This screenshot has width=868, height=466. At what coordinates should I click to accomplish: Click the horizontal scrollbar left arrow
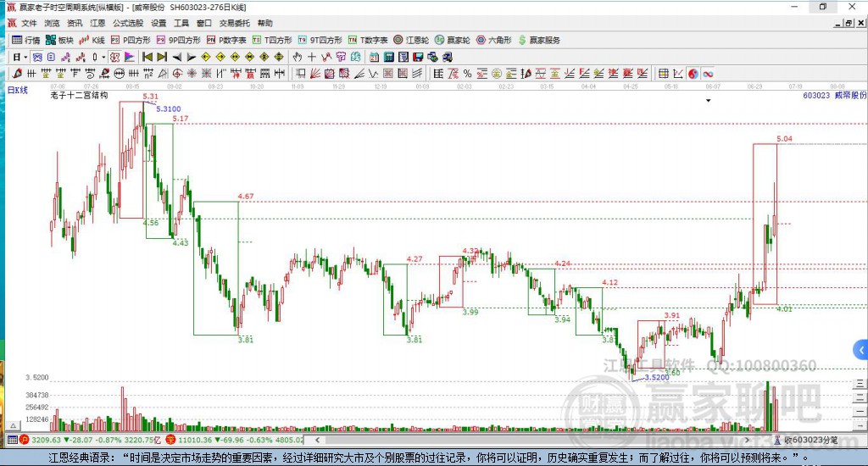(317, 440)
